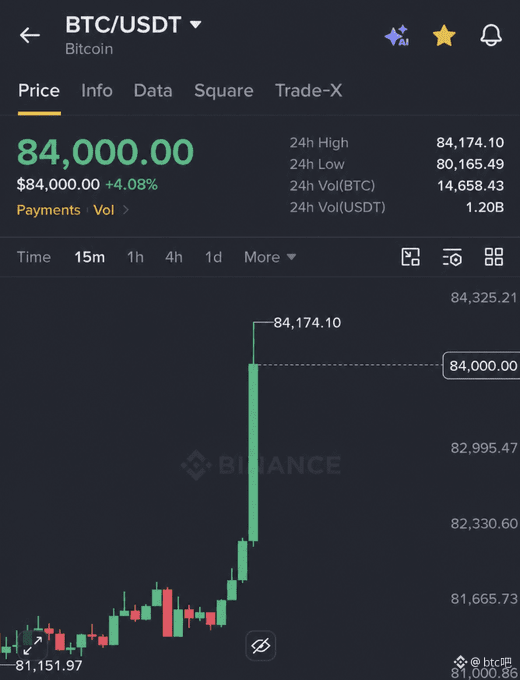Open chart indicator settings icon
Image resolution: width=520 pixels, height=680 pixels.
[x=452, y=257]
